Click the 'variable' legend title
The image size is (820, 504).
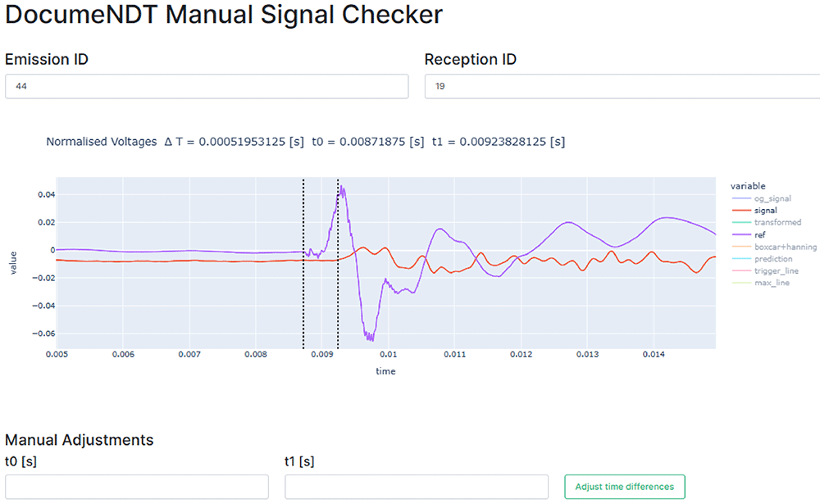coord(748,186)
